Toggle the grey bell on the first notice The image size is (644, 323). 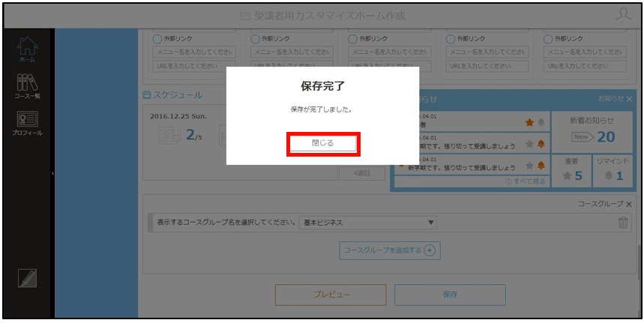(x=541, y=122)
